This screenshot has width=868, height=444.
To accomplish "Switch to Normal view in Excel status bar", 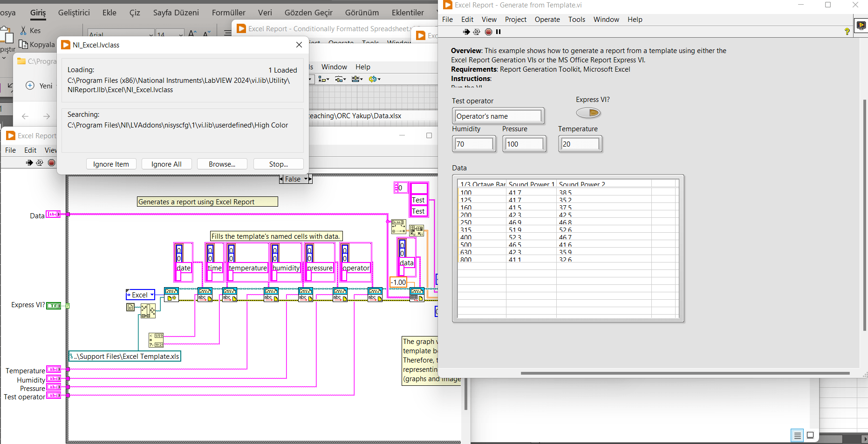I will 797,436.
